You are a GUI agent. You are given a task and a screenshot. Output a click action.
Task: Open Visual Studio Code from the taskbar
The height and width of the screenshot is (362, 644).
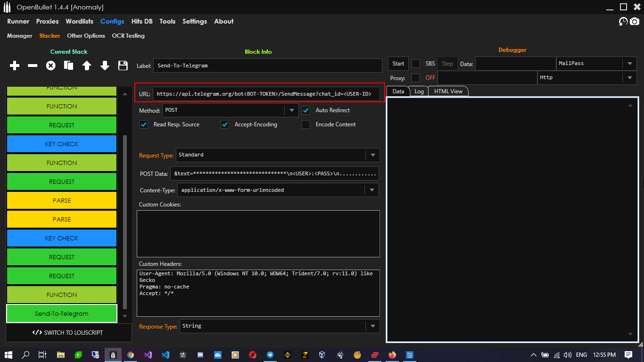click(165, 354)
